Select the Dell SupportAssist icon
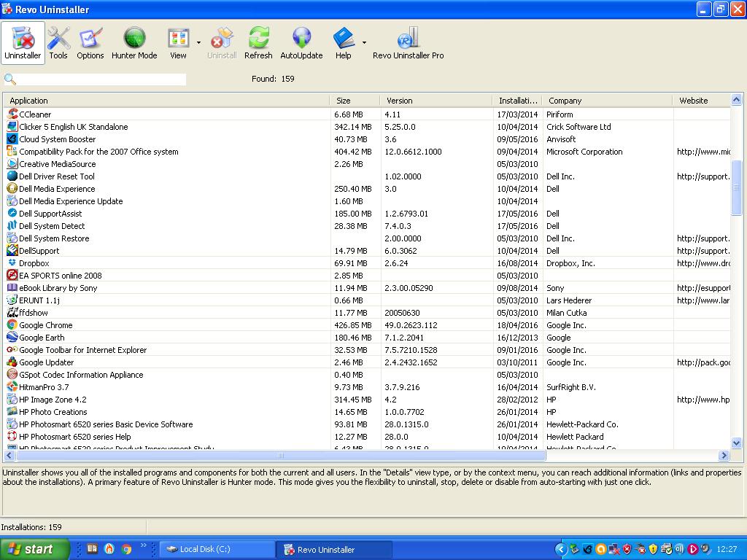 (x=12, y=214)
